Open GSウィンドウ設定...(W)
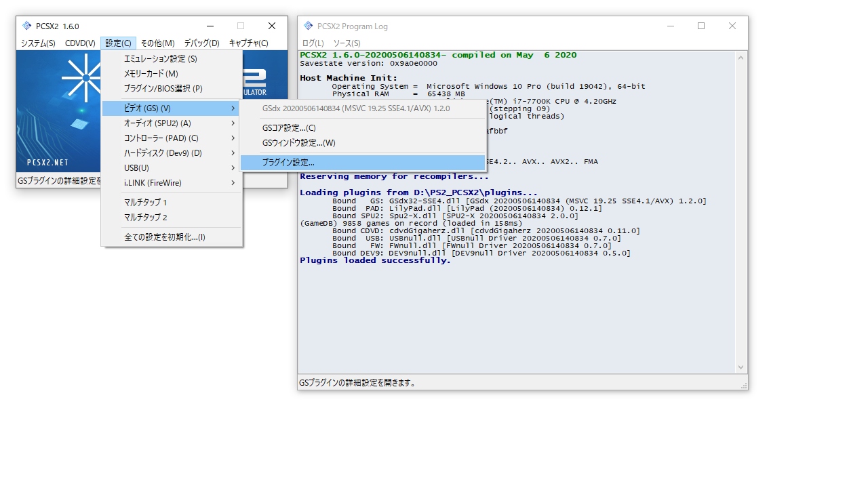This screenshot has height=488, width=868. click(363, 143)
